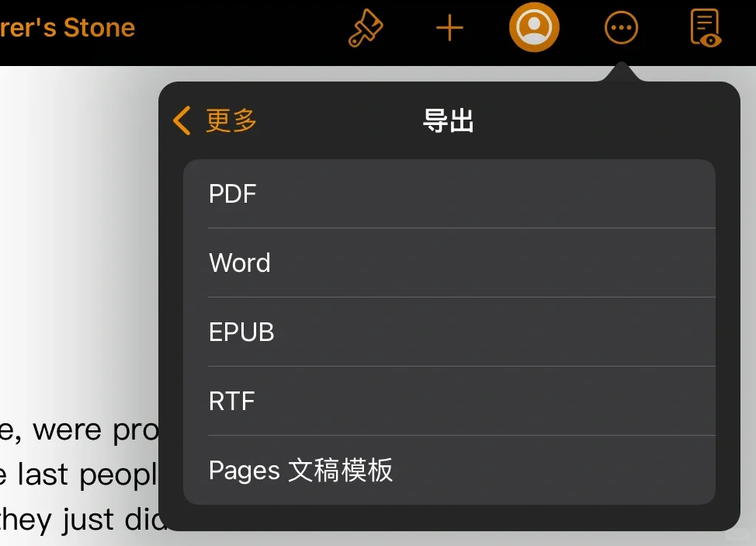This screenshot has height=546, width=756.
Task: Tap the plus Insert icon
Action: [x=449, y=28]
